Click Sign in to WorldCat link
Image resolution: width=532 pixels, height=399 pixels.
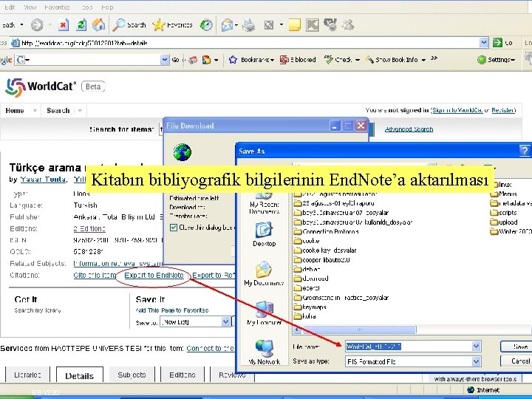[457, 110]
